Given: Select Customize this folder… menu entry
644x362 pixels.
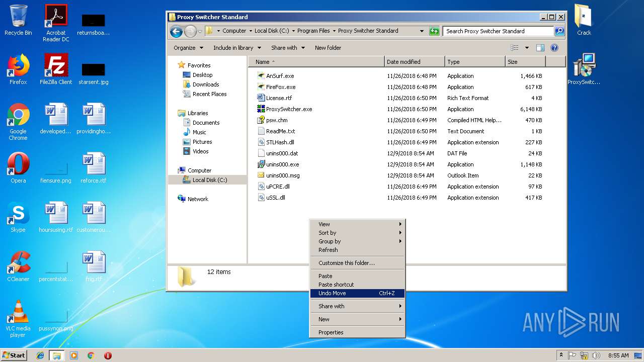Looking at the screenshot, I should pos(357,263).
